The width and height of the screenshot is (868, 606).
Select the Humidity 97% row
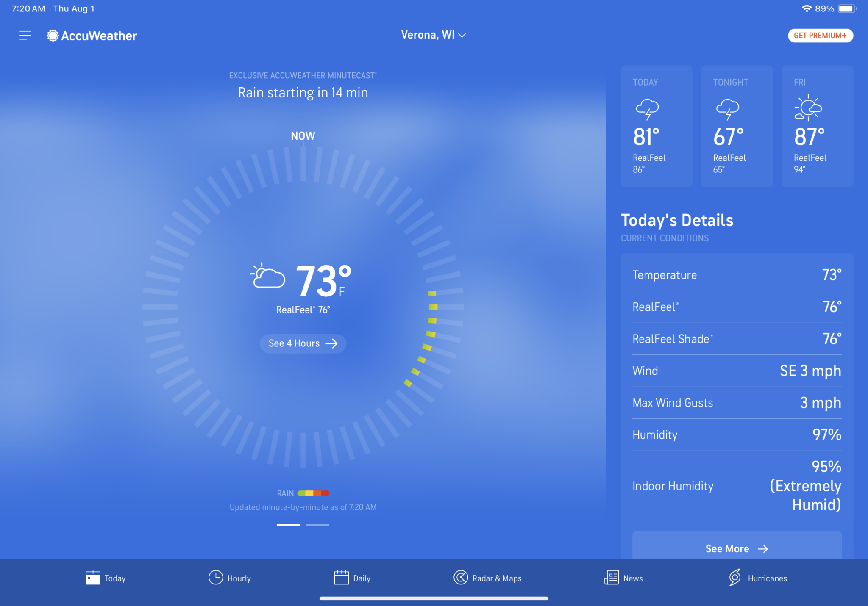pos(737,435)
